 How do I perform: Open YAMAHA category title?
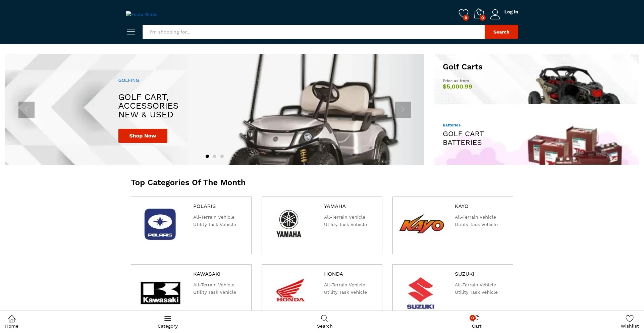335,206
